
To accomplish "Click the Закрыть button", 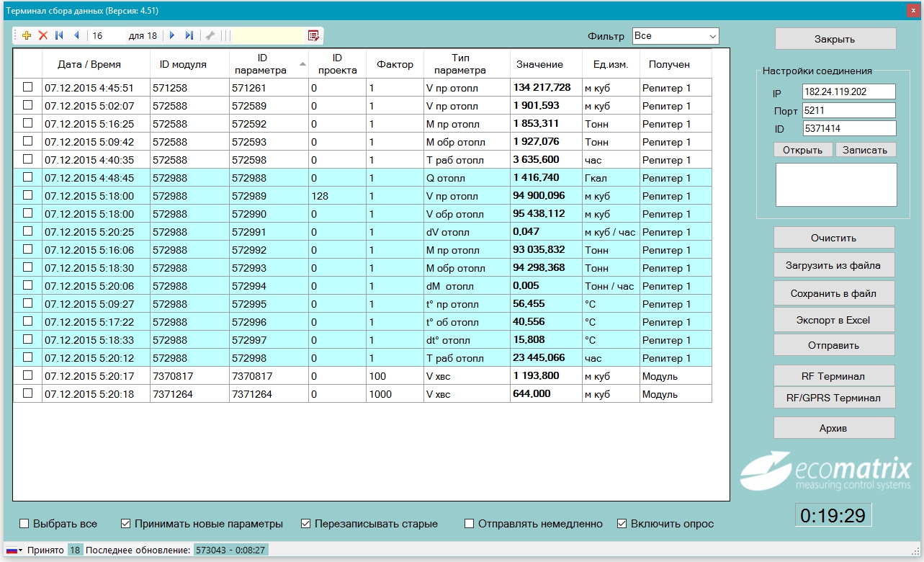I will (835, 39).
